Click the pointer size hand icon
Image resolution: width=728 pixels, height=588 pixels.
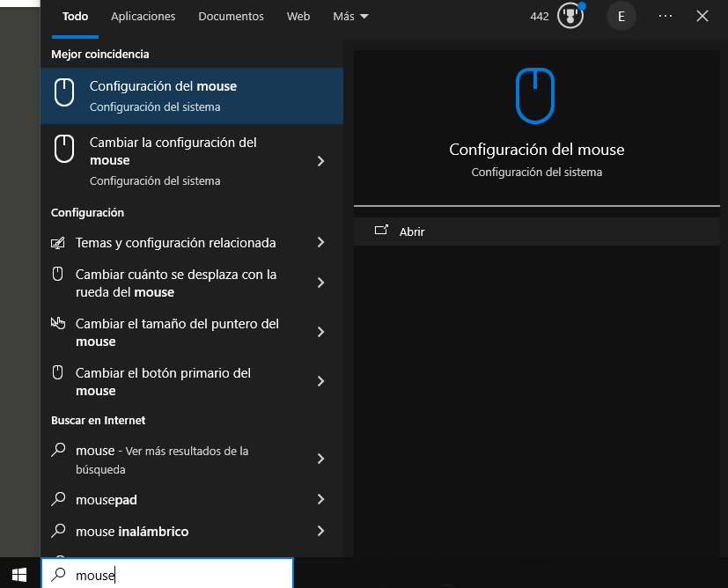(58, 323)
